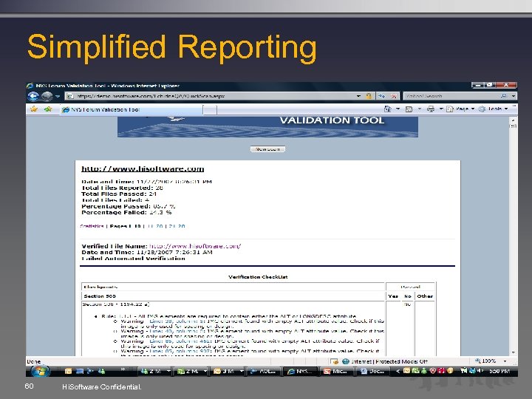This screenshot has width=532, height=399.
Task: Open the Home button dropdown arrow
Action: [x=398, y=109]
